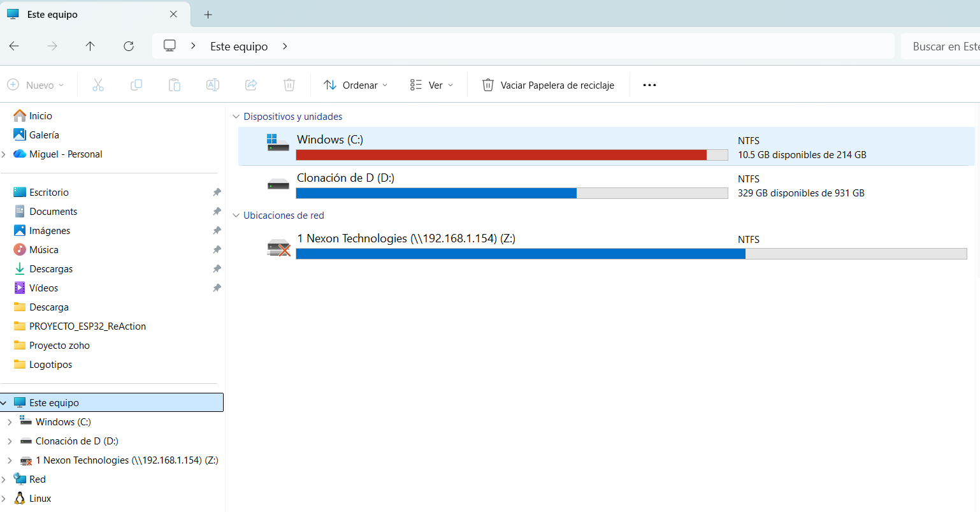
Task: Click the Share icon in toolbar
Action: click(251, 85)
